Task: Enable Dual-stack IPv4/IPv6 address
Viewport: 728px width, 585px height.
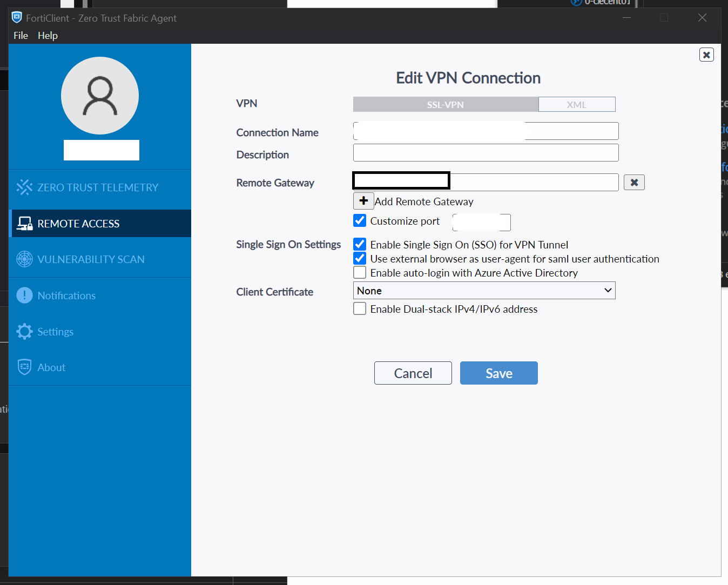Action: click(360, 309)
